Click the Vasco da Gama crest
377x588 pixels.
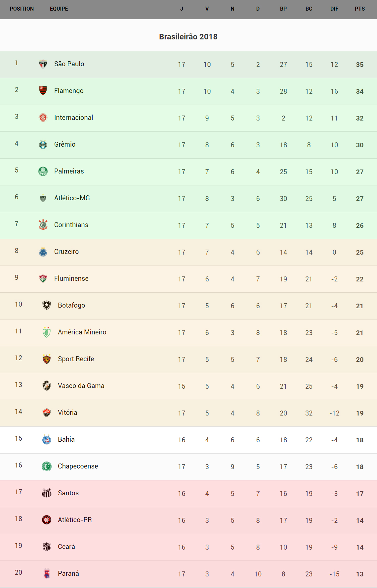click(x=47, y=386)
